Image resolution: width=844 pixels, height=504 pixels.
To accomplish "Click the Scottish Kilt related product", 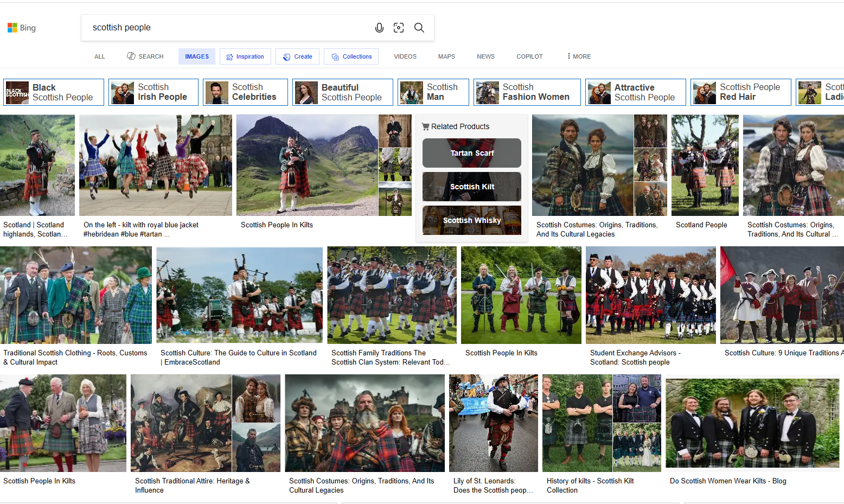I will coord(472,187).
